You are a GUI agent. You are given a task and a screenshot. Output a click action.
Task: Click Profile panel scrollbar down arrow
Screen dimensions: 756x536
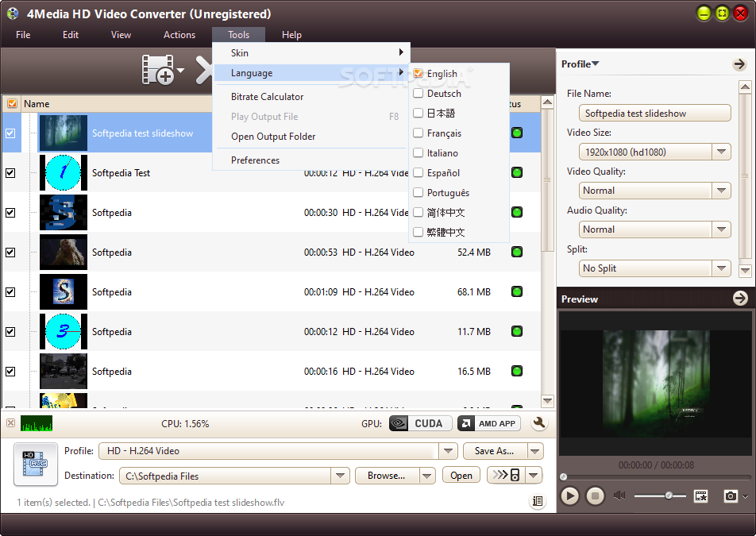pyautogui.click(x=745, y=271)
